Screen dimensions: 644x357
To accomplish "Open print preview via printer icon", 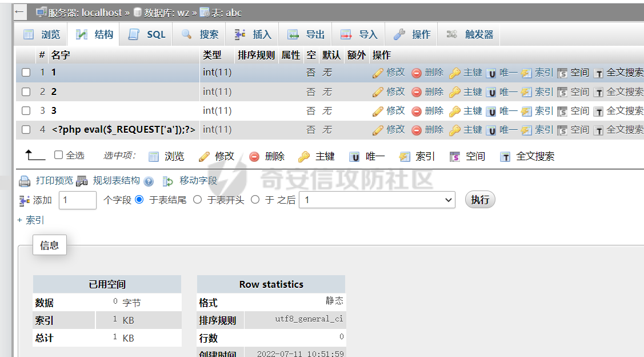I will 25,181.
